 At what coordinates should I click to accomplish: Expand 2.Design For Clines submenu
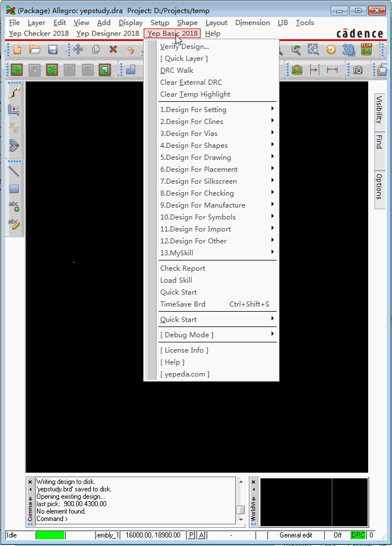pos(218,122)
